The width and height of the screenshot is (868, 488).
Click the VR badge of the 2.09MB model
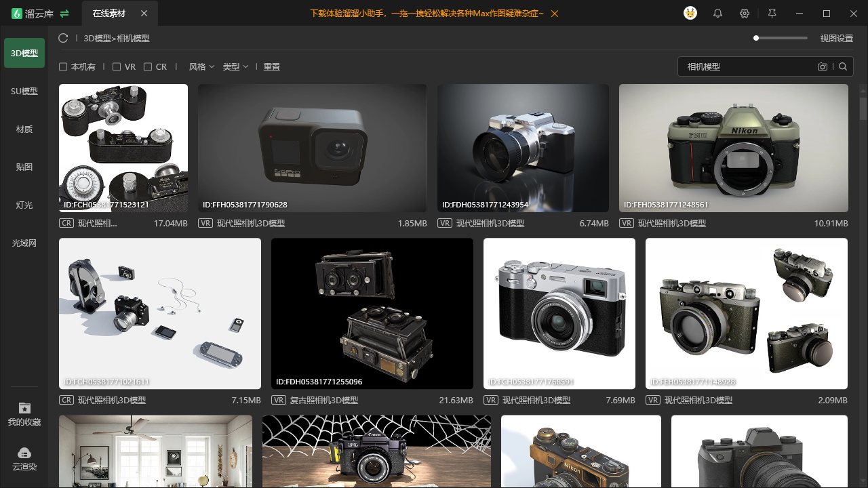[x=653, y=401]
